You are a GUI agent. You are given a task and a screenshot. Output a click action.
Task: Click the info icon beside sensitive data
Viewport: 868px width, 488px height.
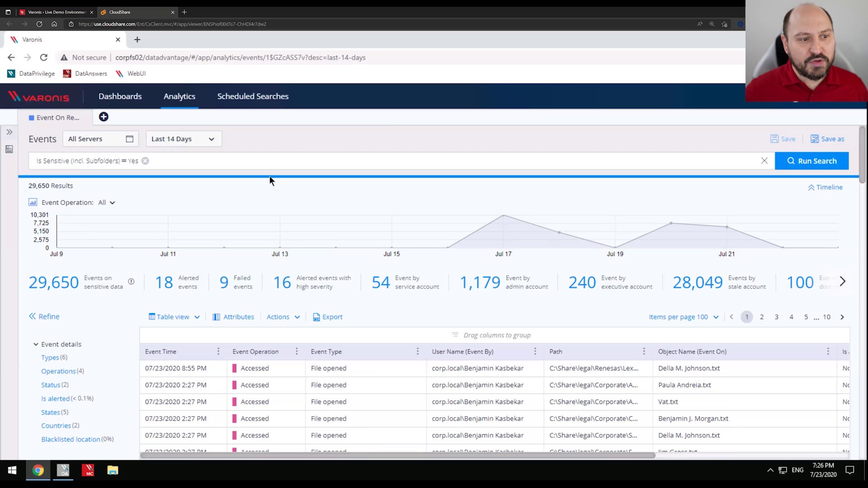pos(131,282)
